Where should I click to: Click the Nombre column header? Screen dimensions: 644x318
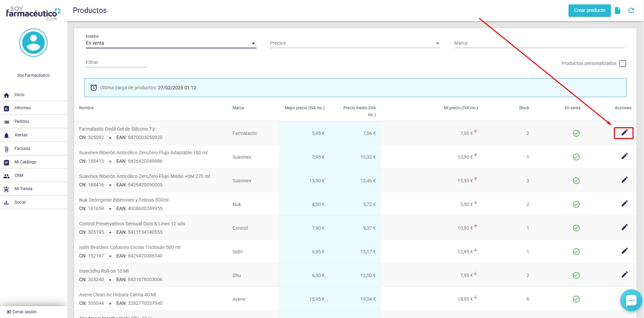click(x=86, y=108)
